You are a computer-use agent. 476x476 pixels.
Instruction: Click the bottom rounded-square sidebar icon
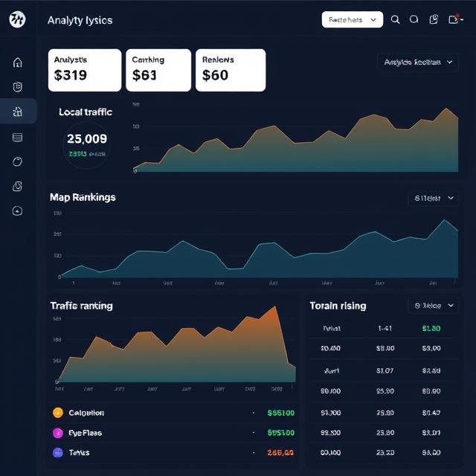18,210
